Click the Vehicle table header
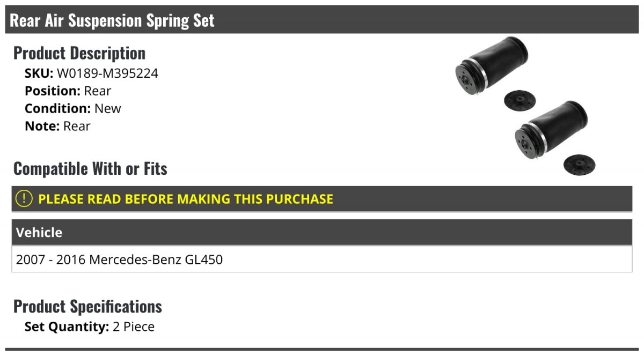Screen dimensions: 644x356 click(x=322, y=233)
